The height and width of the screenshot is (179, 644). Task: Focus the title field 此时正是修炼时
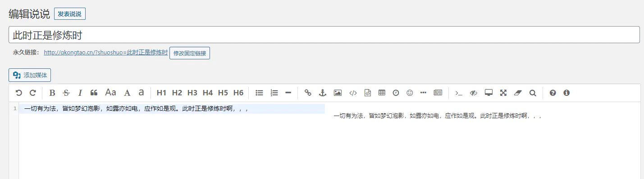click(324, 35)
